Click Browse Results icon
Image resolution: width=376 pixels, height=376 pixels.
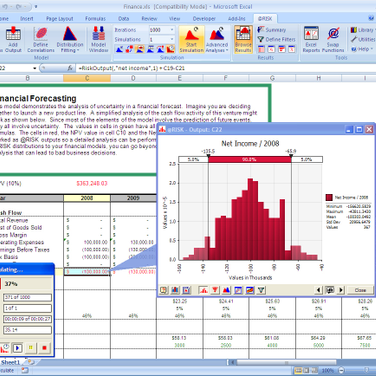(x=243, y=39)
